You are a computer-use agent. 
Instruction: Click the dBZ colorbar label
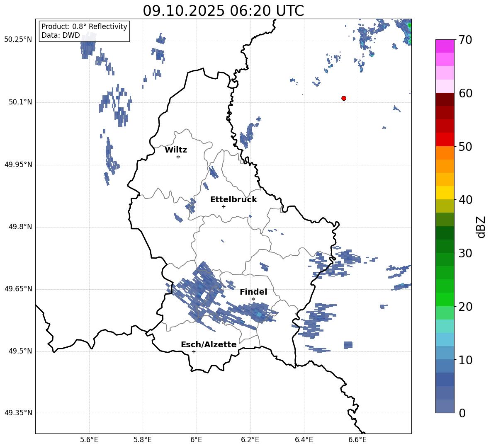[x=480, y=227]
